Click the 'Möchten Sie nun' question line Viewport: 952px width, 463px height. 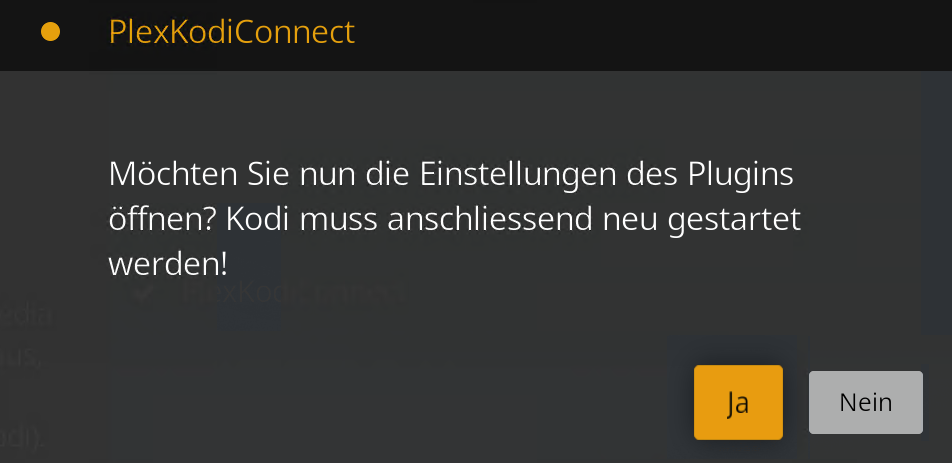click(x=451, y=174)
